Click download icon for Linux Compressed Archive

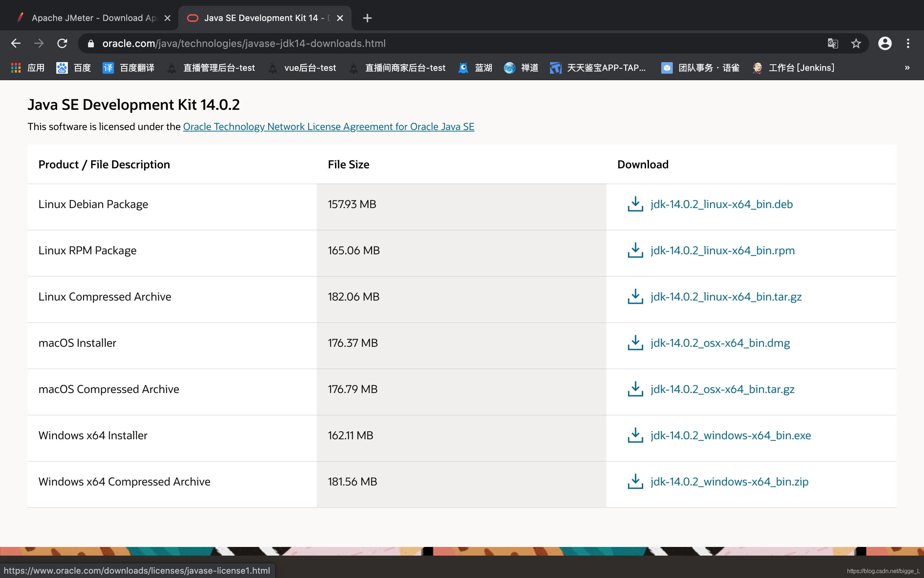(635, 297)
